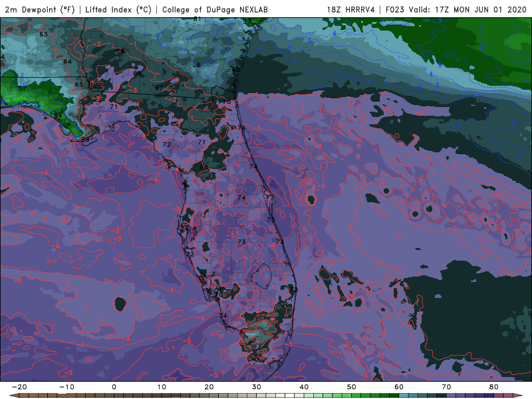
Task: Click the "Lifted Index (°C)" title text
Action: tap(118, 9)
